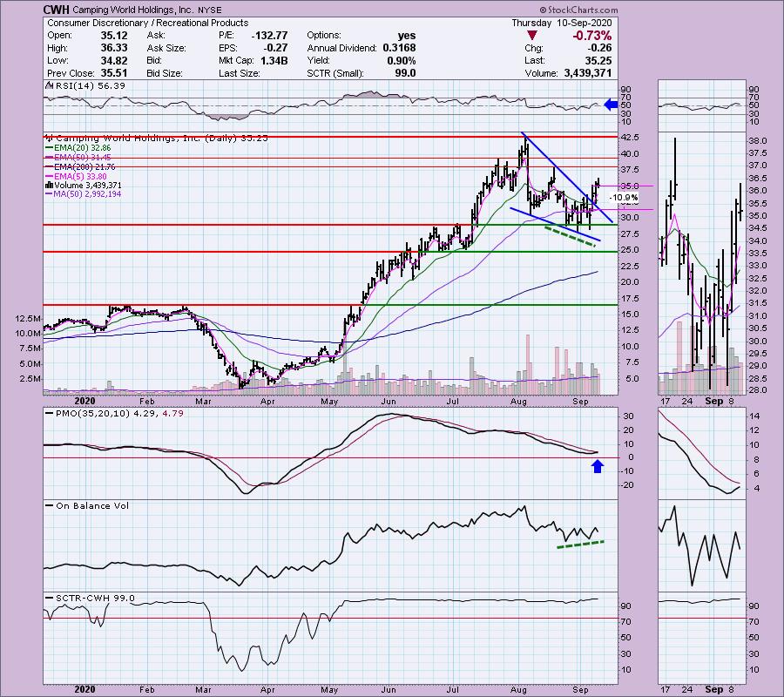
Task: Click the SCTR (Small) header value 99.0
Action: click(405, 73)
